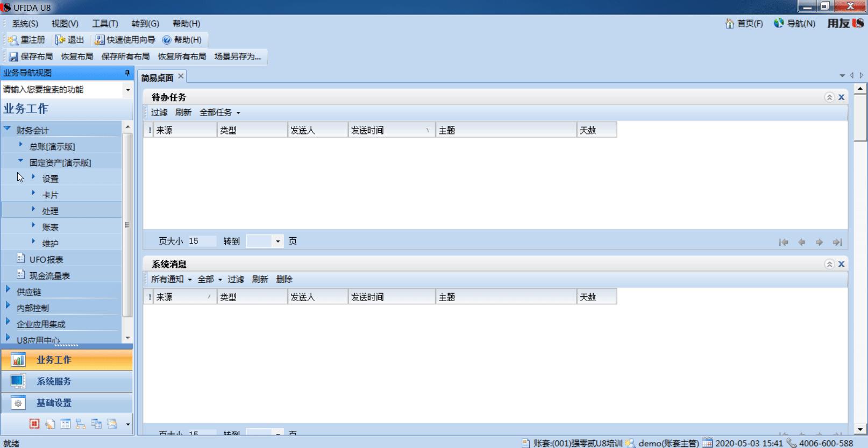The width and height of the screenshot is (868, 448).
Task: Go to previous page in 待办任务 pager
Action: [x=801, y=243]
